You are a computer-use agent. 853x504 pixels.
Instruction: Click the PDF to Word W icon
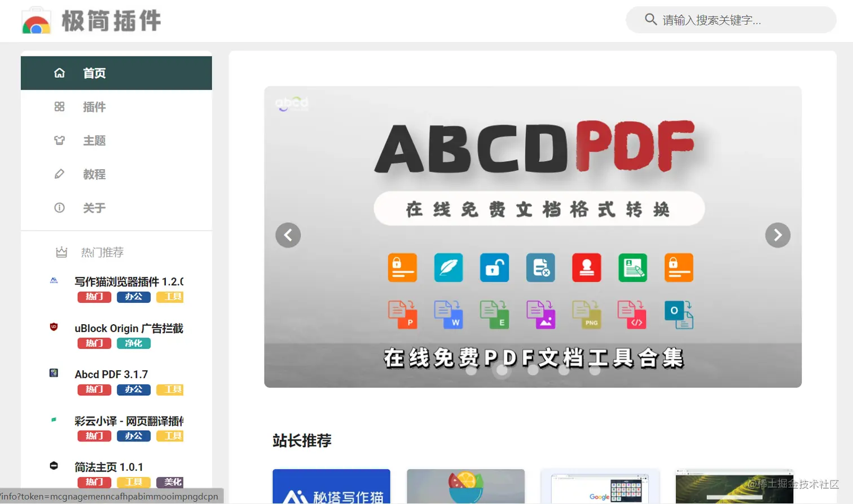coord(449,314)
